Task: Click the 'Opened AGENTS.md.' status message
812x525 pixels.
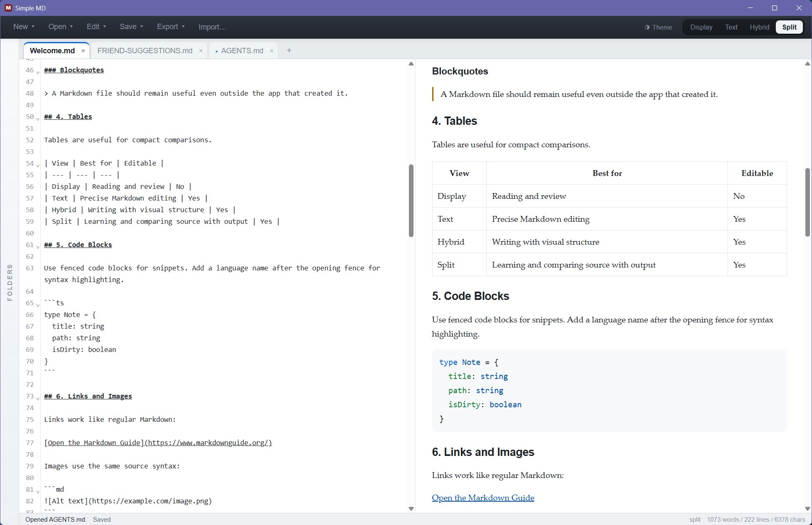Action: 56,520
